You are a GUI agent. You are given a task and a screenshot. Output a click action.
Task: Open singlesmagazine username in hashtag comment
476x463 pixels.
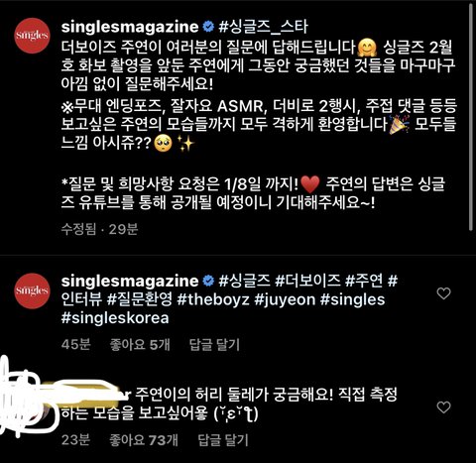(x=130, y=281)
